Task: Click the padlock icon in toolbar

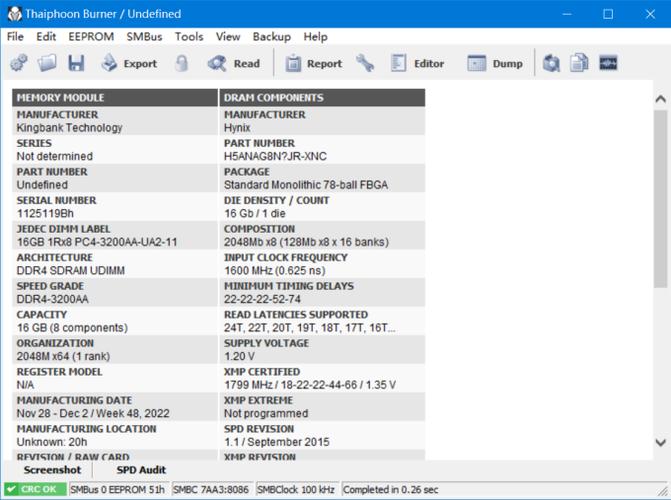Action: tap(181, 63)
